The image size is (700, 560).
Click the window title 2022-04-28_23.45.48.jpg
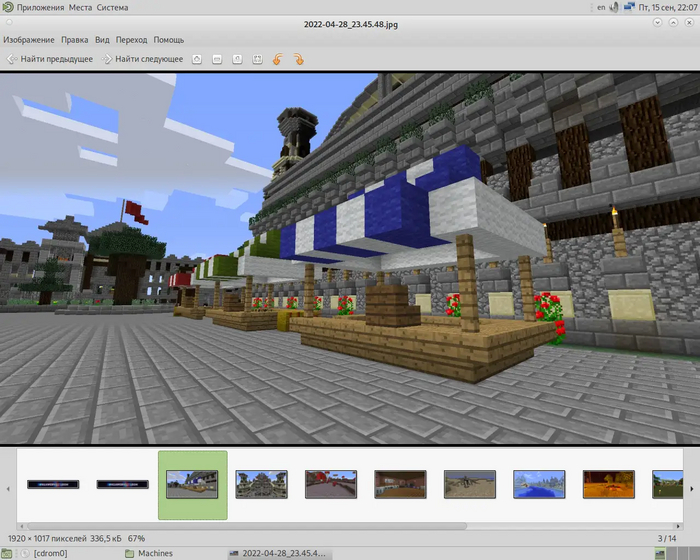tap(351, 24)
